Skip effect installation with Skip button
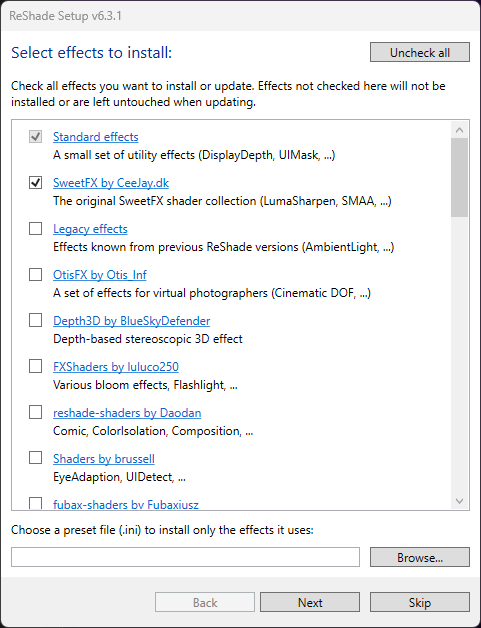The width and height of the screenshot is (481, 628). (x=420, y=602)
